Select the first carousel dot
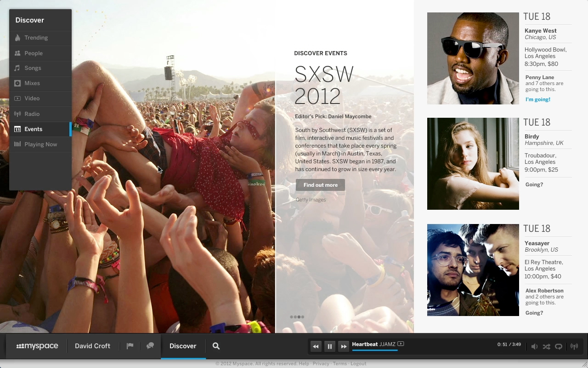Screen dimensions: 588x368 [292, 317]
